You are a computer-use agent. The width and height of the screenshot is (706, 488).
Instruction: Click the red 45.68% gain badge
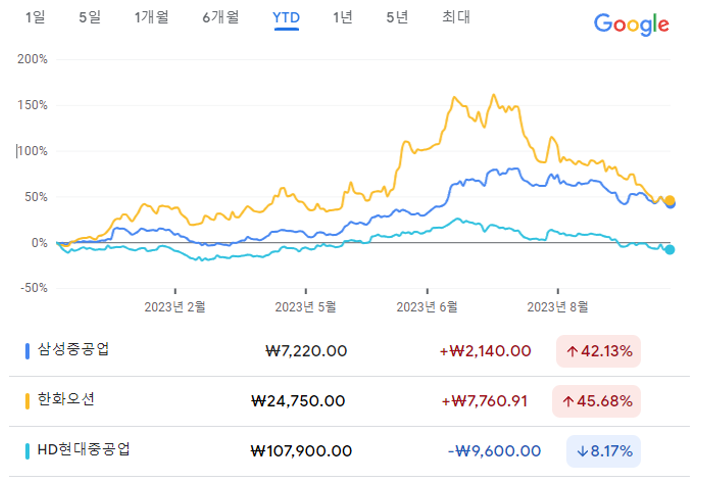(x=598, y=401)
